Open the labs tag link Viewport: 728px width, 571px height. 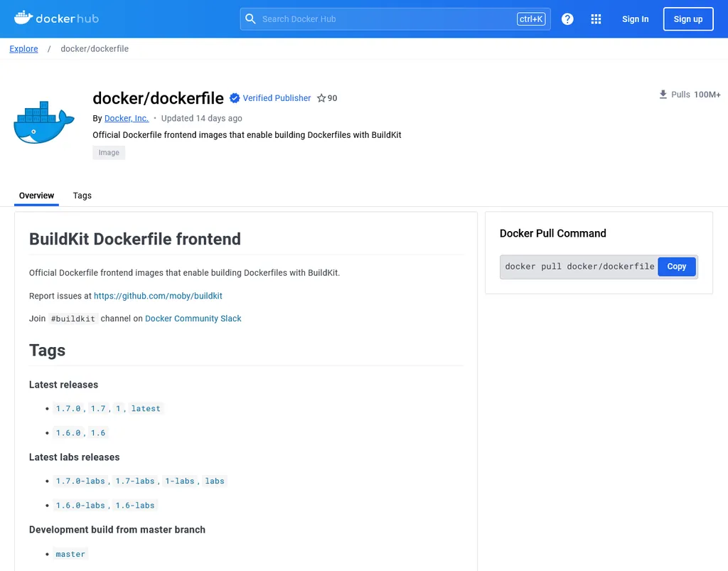click(x=215, y=481)
